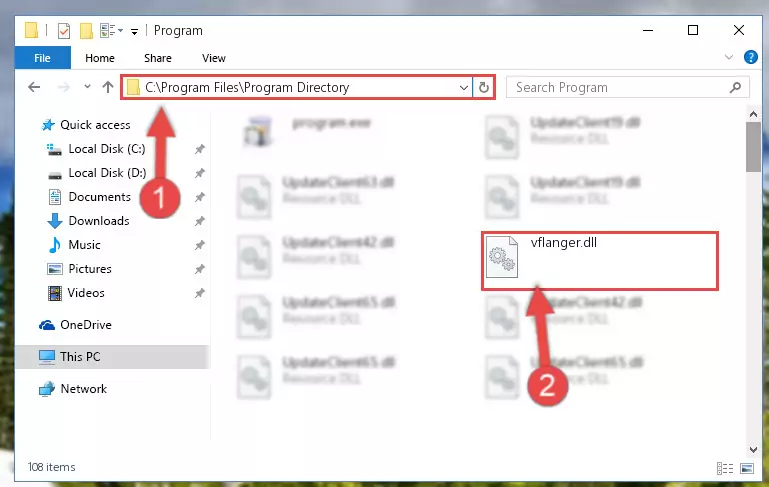
Task: Click the Search Program field
Action: (627, 87)
